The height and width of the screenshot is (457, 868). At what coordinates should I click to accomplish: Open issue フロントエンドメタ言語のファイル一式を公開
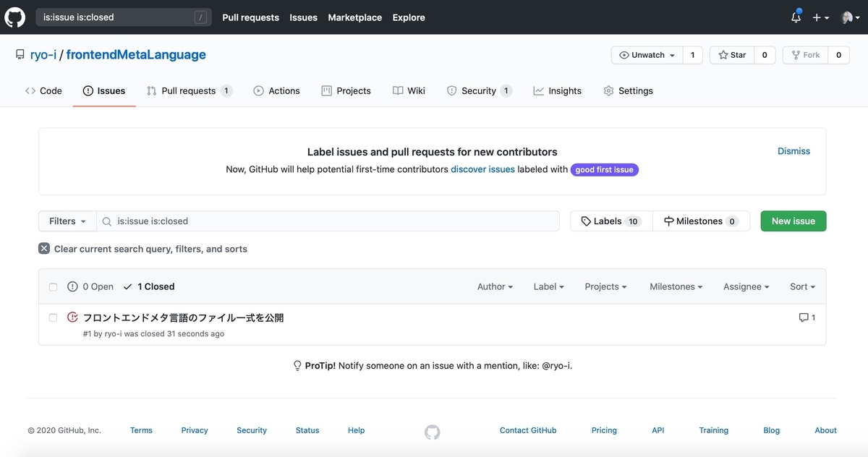[x=183, y=317]
